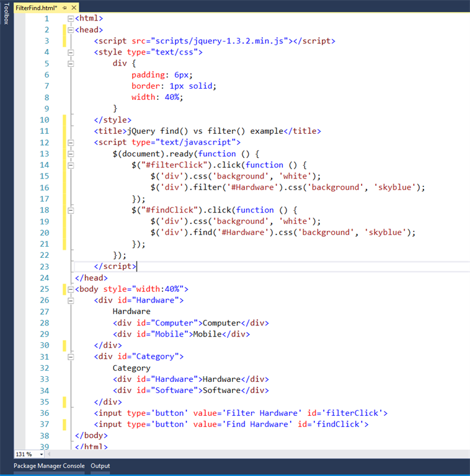Click the 'padding' CSS property
Image resolution: width=470 pixels, height=476 pixels.
148,74
